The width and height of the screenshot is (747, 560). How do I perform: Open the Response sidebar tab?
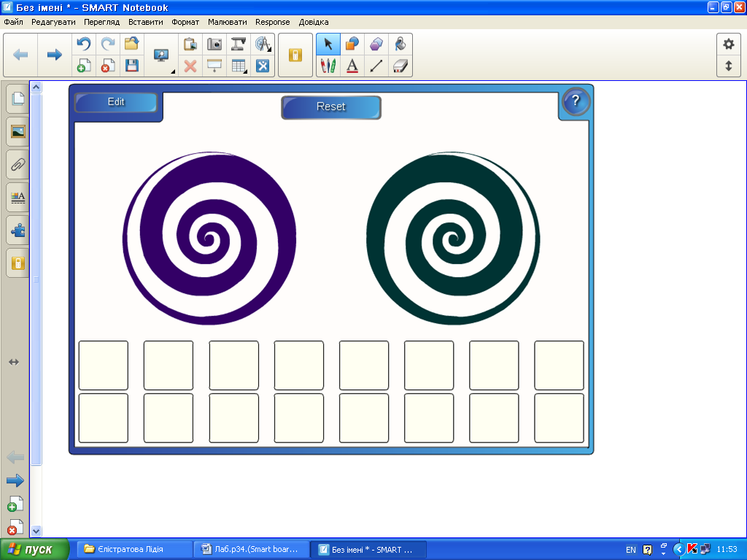(x=18, y=263)
